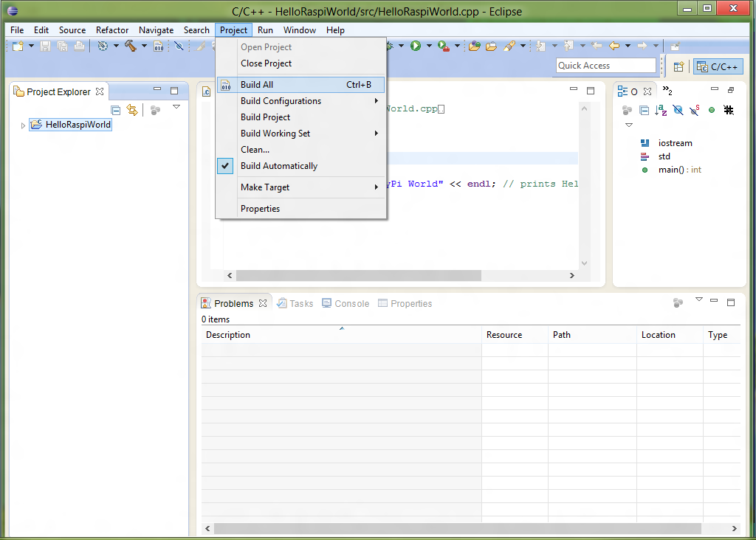Click the Hide Static Members icon in Outline
Screen dimensions: 756x540
pyautogui.click(x=695, y=111)
